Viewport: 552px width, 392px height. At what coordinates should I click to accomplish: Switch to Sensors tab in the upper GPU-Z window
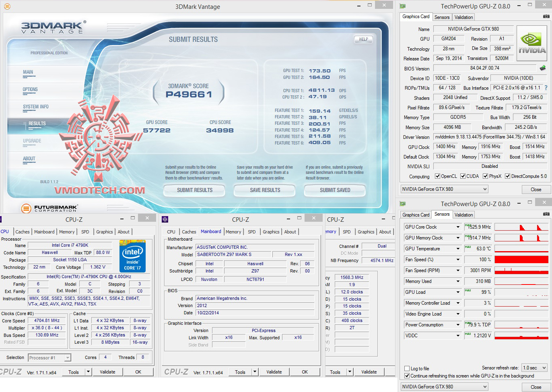(x=442, y=17)
